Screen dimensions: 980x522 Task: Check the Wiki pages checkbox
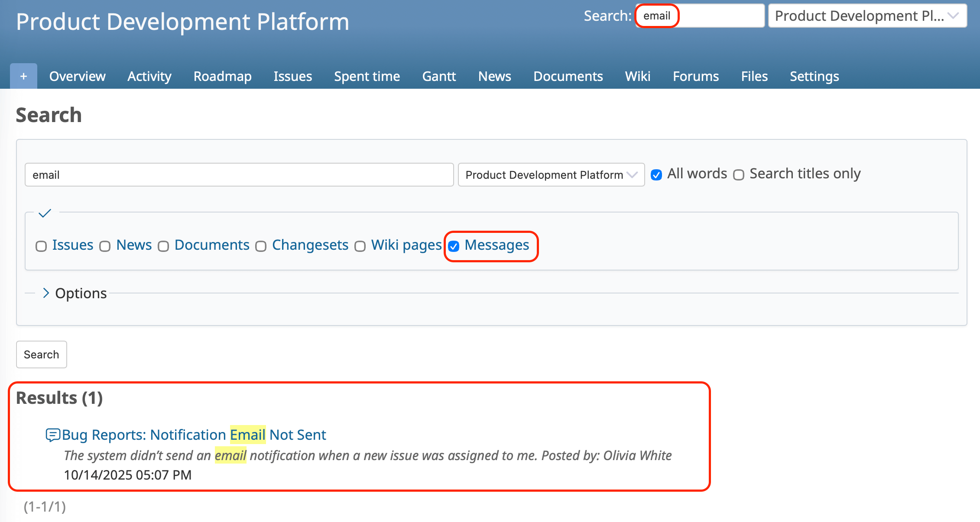pyautogui.click(x=360, y=246)
